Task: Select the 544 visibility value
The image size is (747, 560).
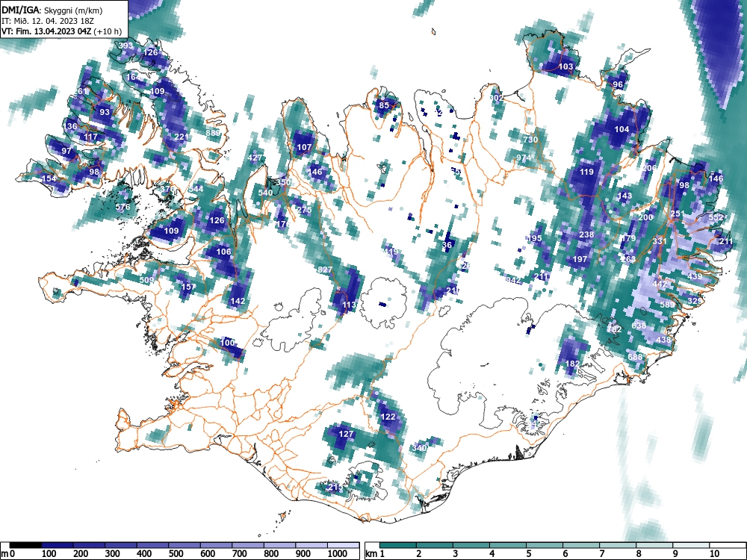Action: 196,189
